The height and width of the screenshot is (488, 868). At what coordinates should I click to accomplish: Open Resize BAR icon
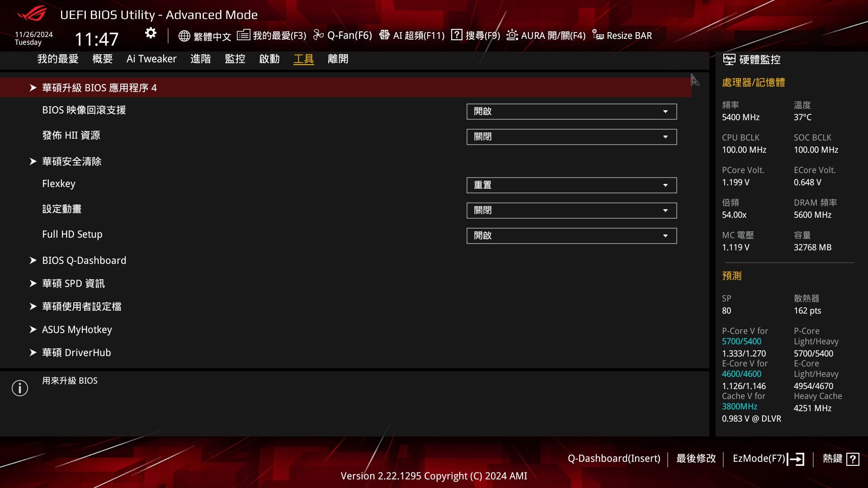tap(598, 35)
